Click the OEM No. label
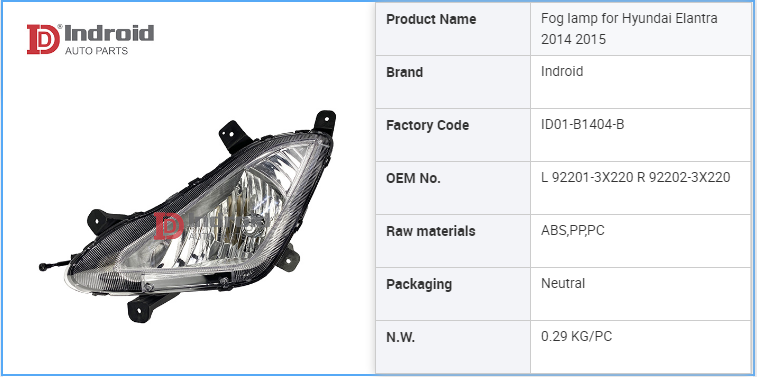757x377 pixels. click(x=413, y=179)
